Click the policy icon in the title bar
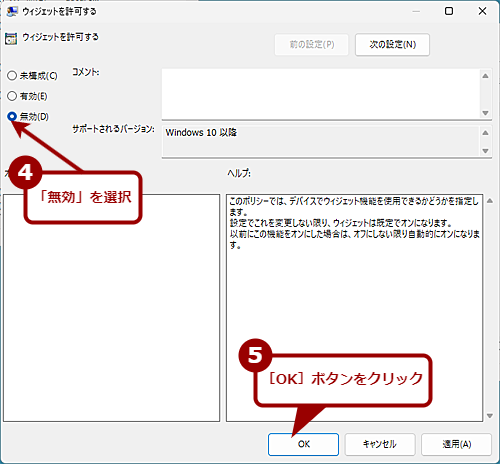This screenshot has height=465, width=501. point(12,11)
